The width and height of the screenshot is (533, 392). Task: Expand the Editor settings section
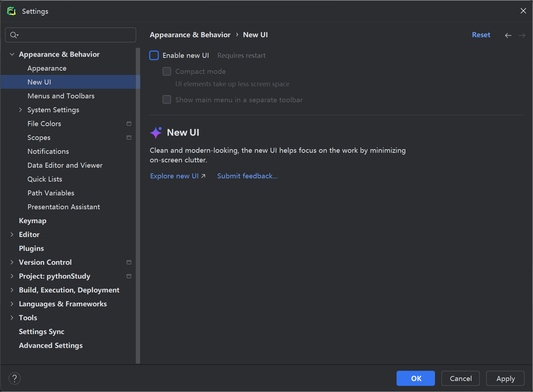pyautogui.click(x=12, y=234)
